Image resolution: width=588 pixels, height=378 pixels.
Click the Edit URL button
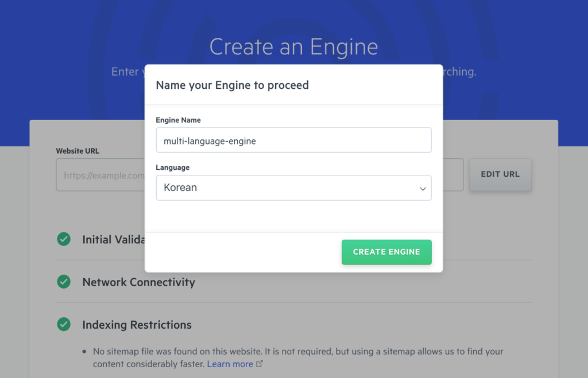coord(500,174)
